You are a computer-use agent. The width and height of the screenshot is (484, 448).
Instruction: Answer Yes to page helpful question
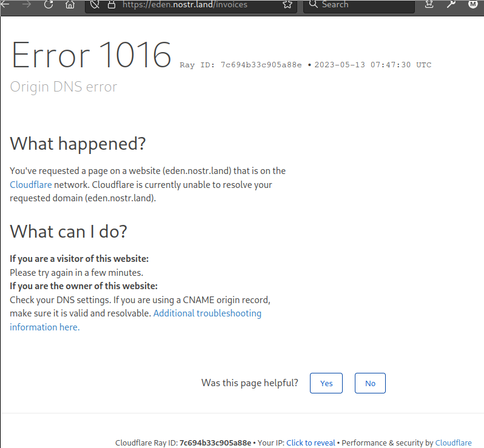(x=326, y=383)
